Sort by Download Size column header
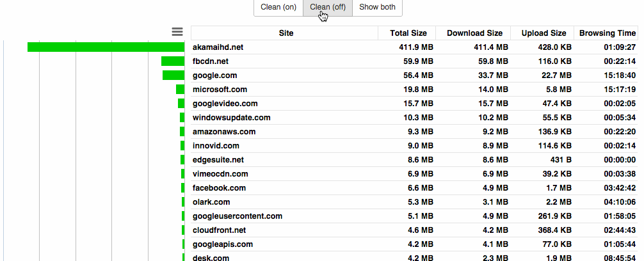 474,33
